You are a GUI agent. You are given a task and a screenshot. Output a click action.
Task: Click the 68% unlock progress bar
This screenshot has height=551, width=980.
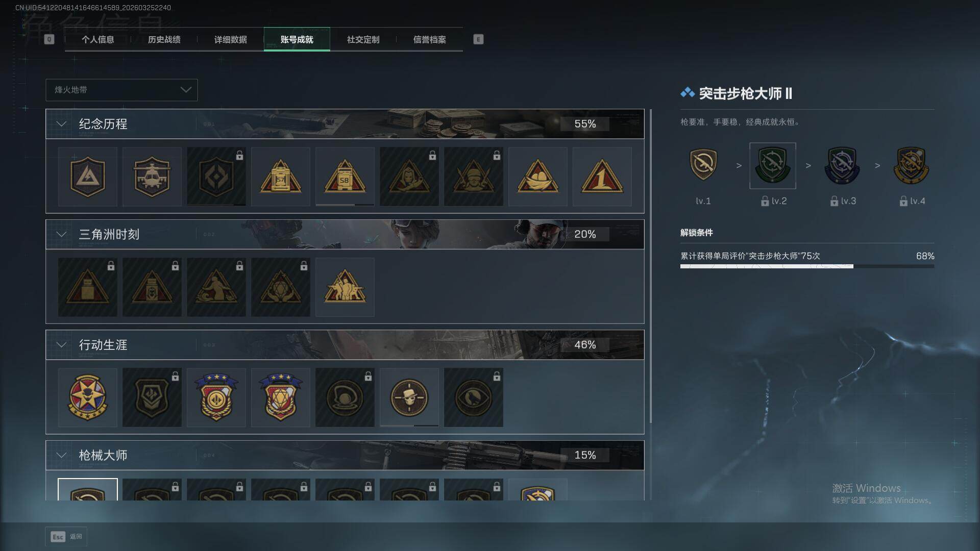tap(807, 266)
